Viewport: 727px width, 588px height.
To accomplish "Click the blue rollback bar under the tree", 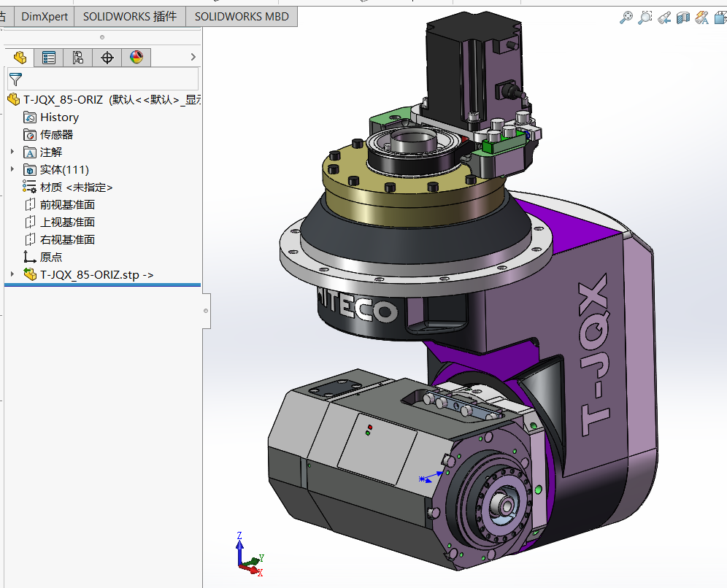I will [102, 285].
